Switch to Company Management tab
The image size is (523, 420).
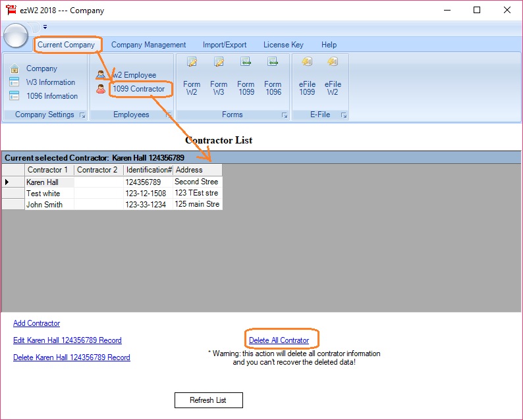tap(148, 45)
